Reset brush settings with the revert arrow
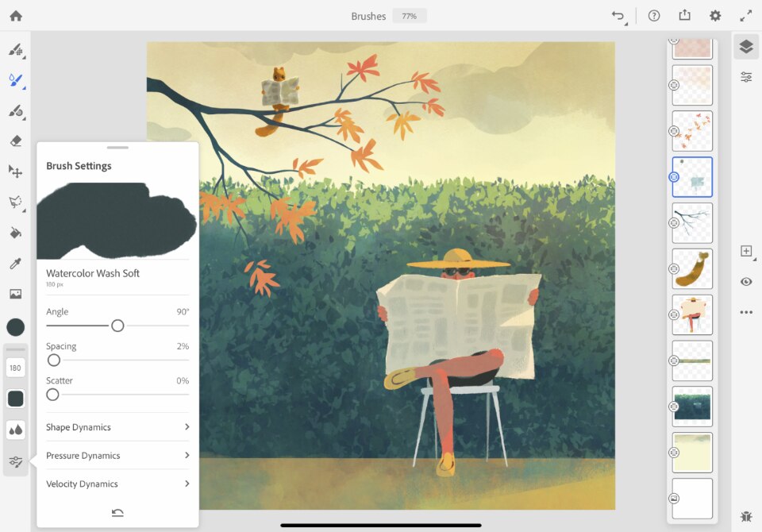The width and height of the screenshot is (762, 532). [x=117, y=513]
